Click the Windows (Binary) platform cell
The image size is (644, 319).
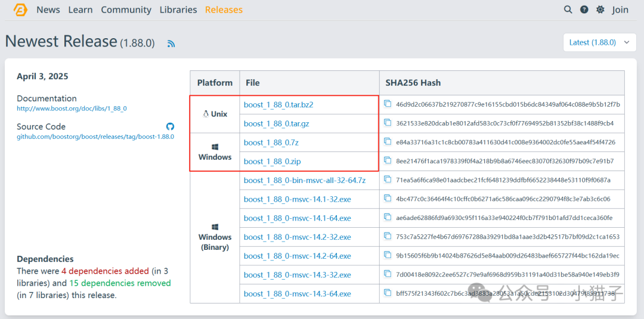point(215,237)
